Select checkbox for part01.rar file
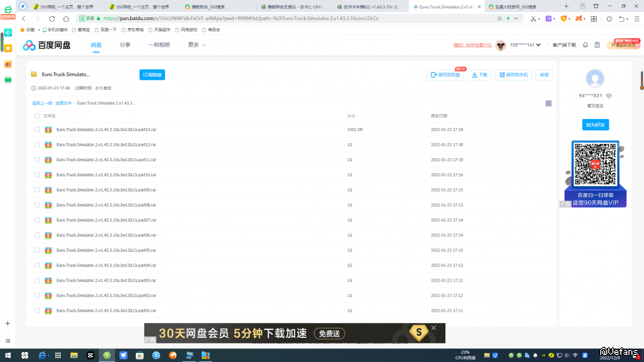Viewport: 644px width, 362px height. coord(37,310)
